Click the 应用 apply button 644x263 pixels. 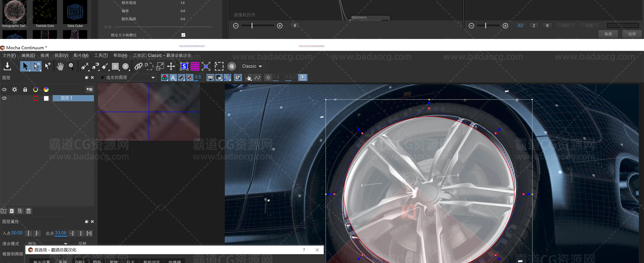[632, 34]
